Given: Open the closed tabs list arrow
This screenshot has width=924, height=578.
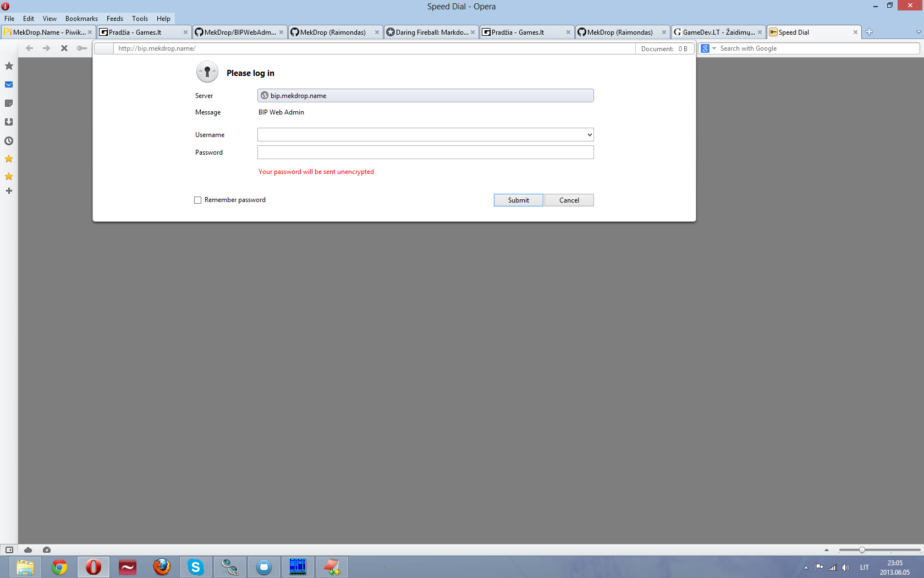Looking at the screenshot, I should coord(918,32).
